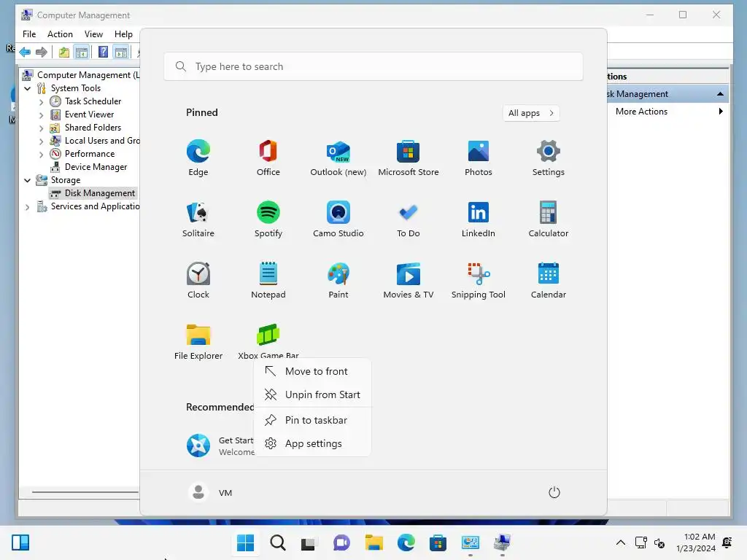Viewport: 747px width, 560px height.
Task: Open Search from the taskbar
Action: pos(278,542)
